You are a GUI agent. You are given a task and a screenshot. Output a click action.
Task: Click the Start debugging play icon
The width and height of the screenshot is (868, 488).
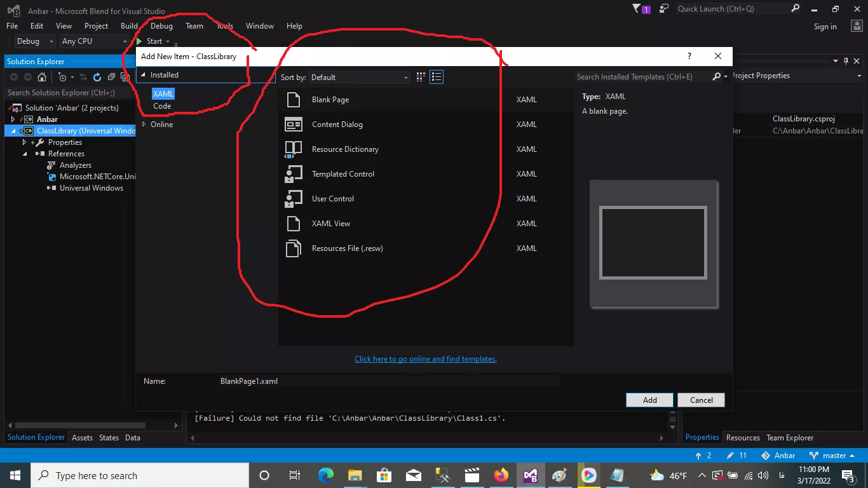pyautogui.click(x=139, y=41)
